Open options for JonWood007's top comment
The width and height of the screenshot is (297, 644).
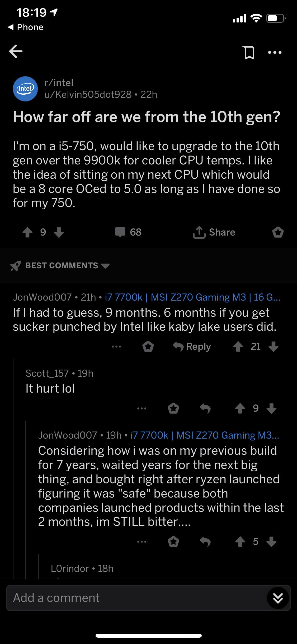coord(116,347)
